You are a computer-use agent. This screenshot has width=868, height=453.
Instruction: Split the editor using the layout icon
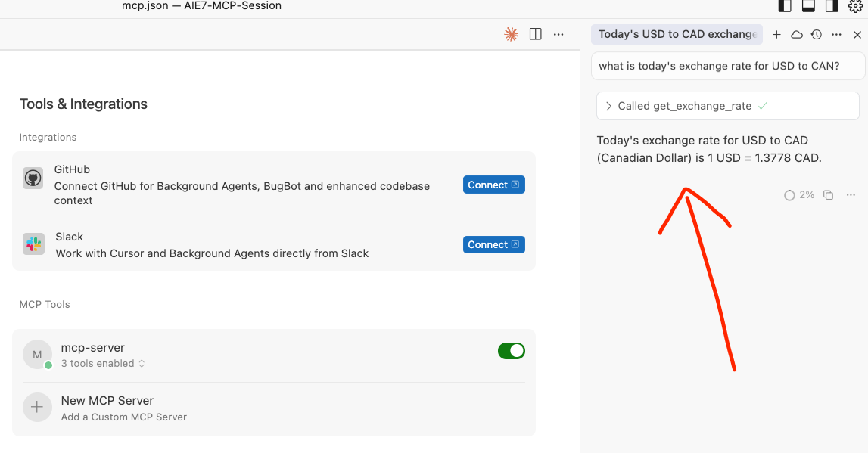click(x=535, y=34)
